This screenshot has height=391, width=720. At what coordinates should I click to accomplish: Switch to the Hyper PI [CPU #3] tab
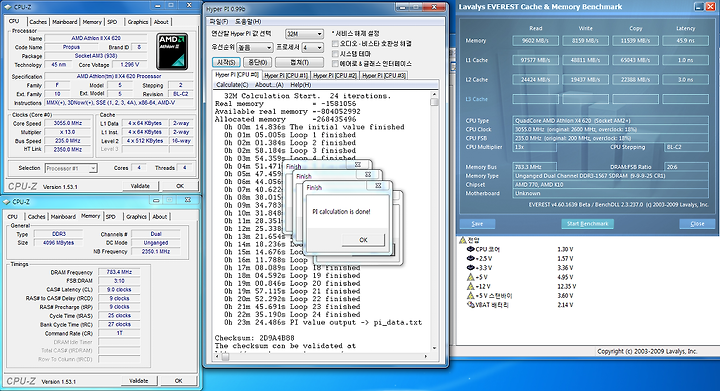point(383,75)
